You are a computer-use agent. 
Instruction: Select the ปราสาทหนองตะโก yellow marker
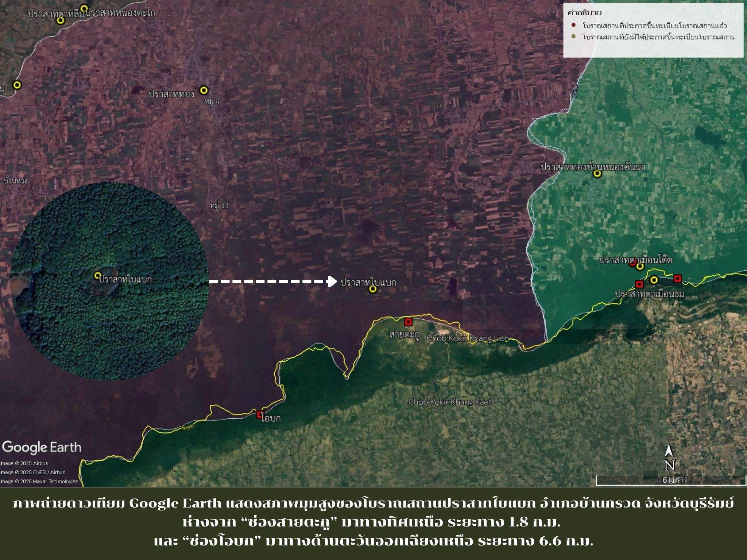pyautogui.click(x=84, y=8)
